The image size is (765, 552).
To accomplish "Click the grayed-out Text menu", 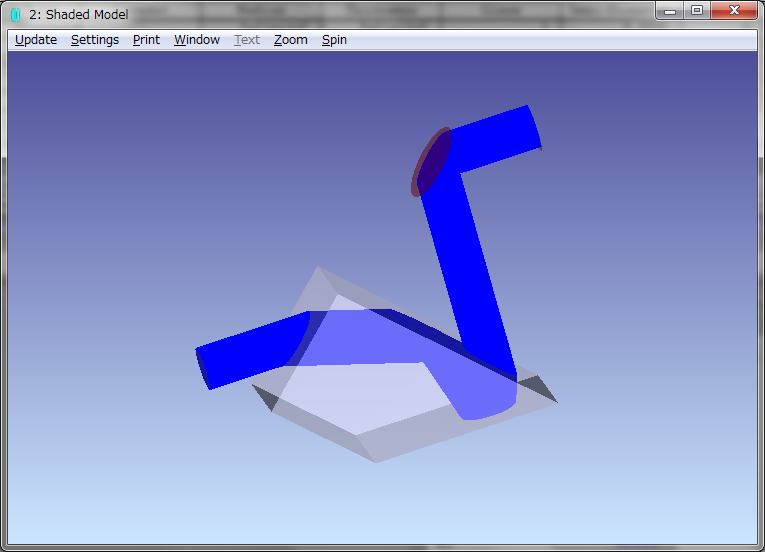I will (246, 40).
